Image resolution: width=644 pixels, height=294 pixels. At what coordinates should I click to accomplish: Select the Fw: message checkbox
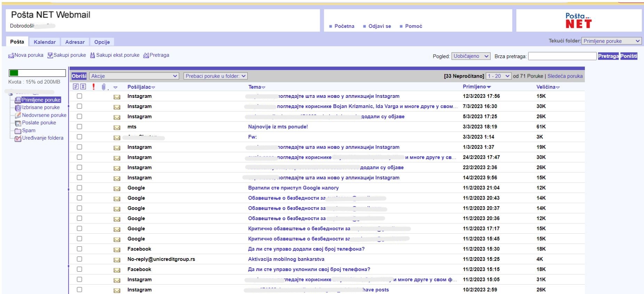[x=79, y=137]
